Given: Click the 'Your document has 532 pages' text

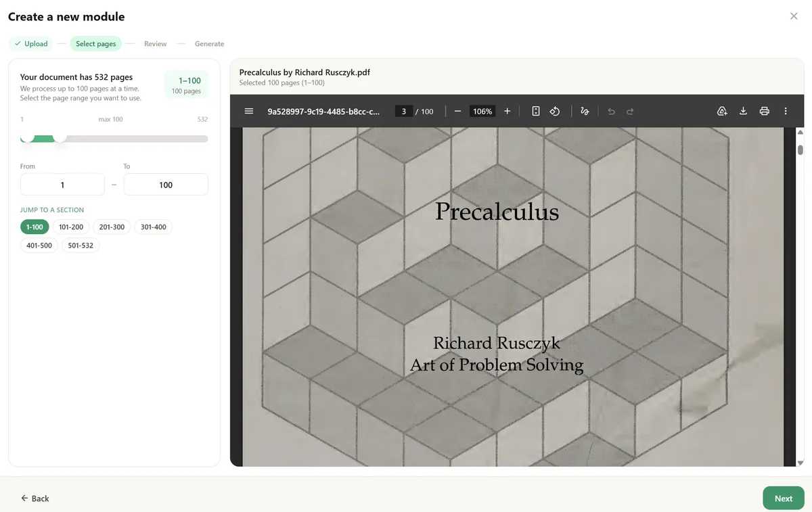Looking at the screenshot, I should (x=76, y=77).
